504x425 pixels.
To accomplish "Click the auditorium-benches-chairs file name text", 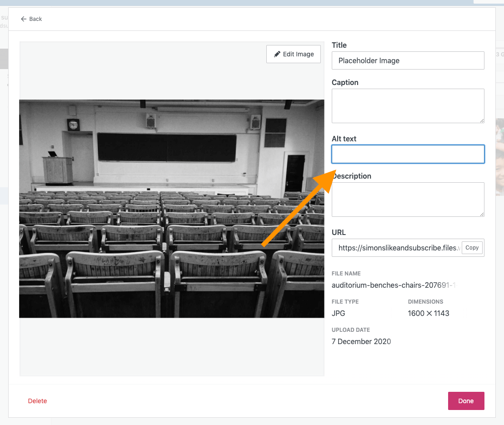I will 393,285.
